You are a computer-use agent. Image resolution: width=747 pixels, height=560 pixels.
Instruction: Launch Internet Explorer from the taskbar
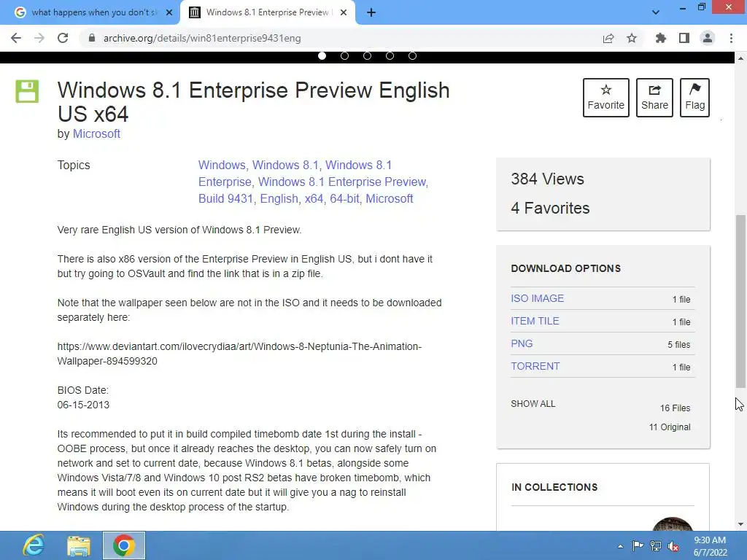click(x=34, y=545)
